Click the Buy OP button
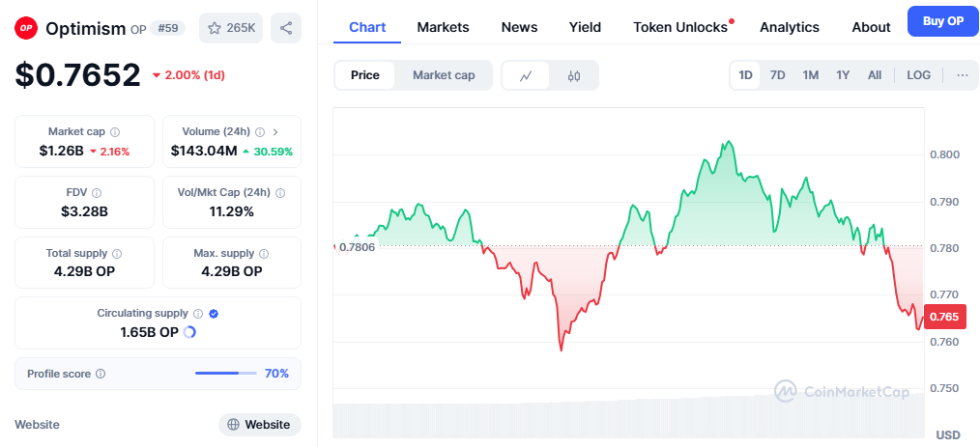 pyautogui.click(x=942, y=21)
